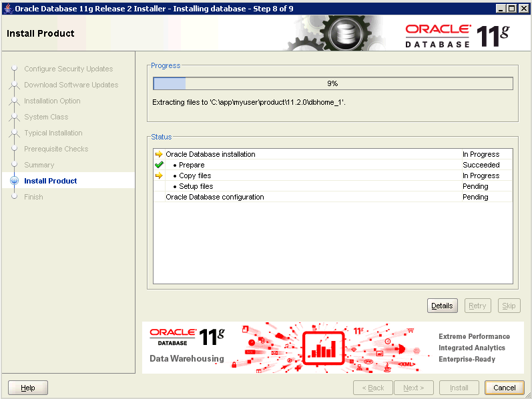Open Help for the installer

coord(27,388)
